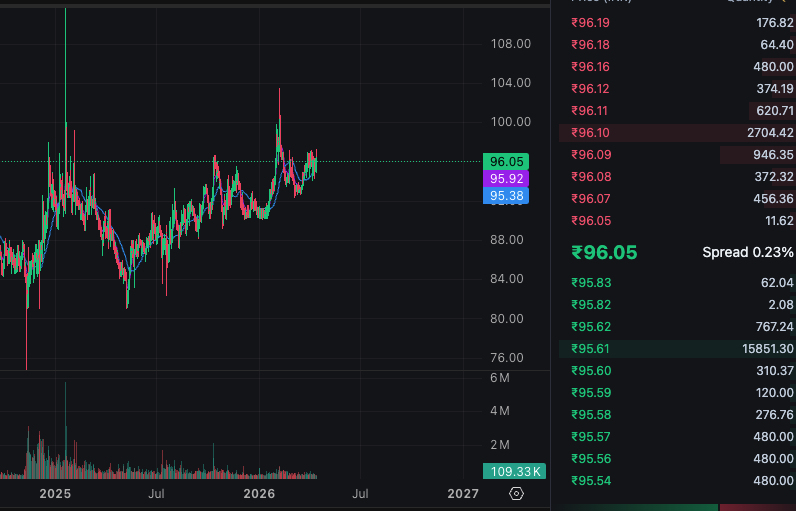Select the ₹95.58 bid price row
796x511 pixels.
(677, 415)
